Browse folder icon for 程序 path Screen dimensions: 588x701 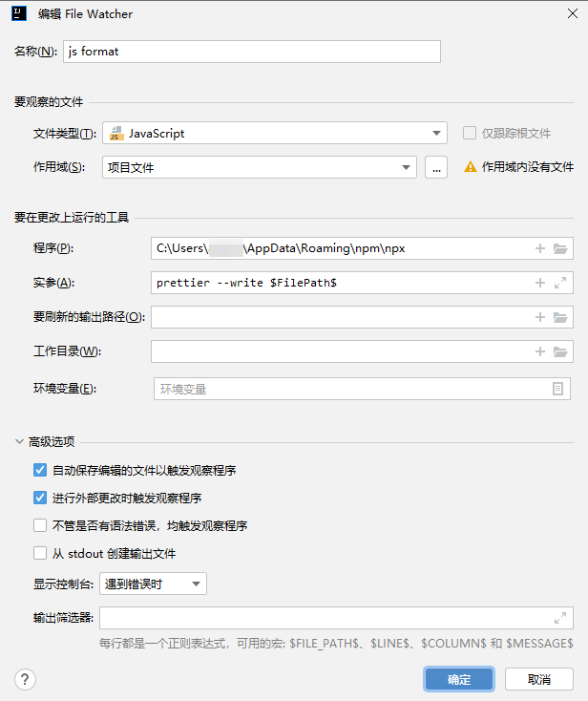point(560,248)
